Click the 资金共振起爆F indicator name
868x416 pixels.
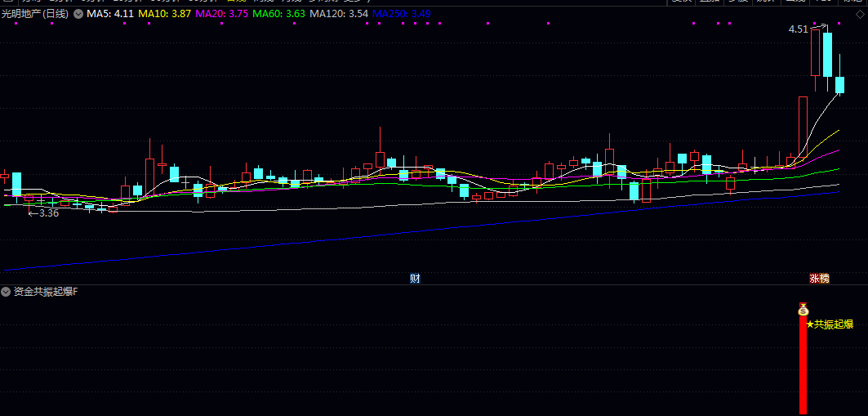point(46,292)
